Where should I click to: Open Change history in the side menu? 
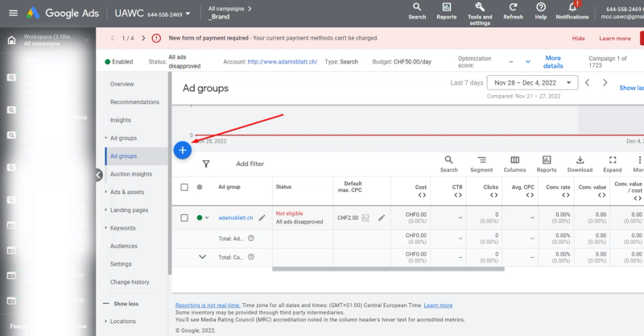point(130,282)
